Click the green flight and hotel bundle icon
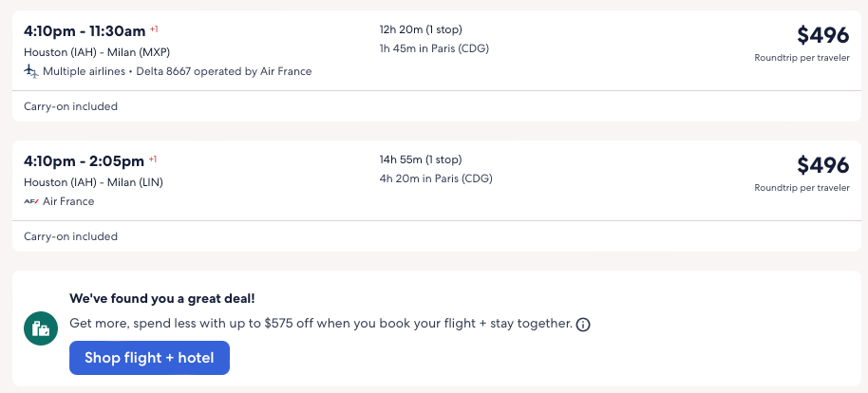The height and width of the screenshot is (393, 868). tap(40, 328)
